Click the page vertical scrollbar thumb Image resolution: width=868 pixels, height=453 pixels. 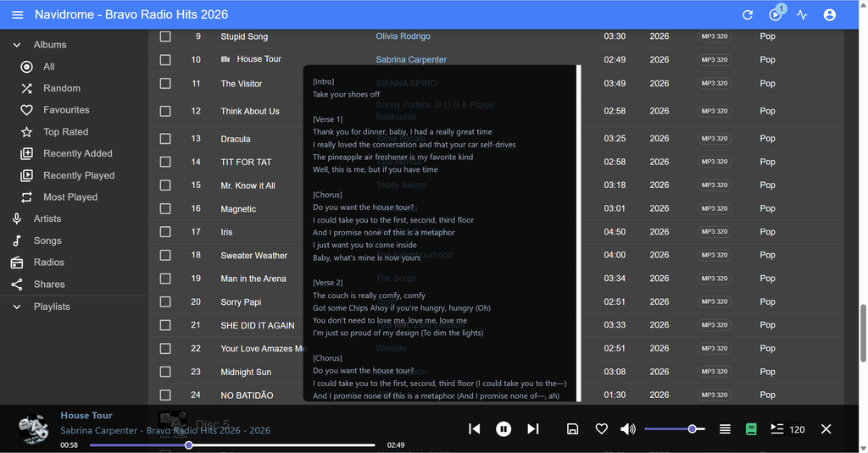point(863,333)
